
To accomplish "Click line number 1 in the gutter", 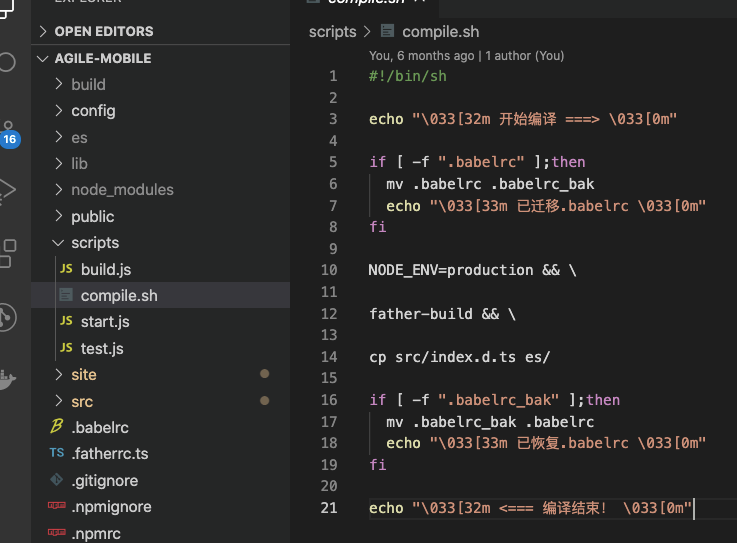I will coord(333,76).
